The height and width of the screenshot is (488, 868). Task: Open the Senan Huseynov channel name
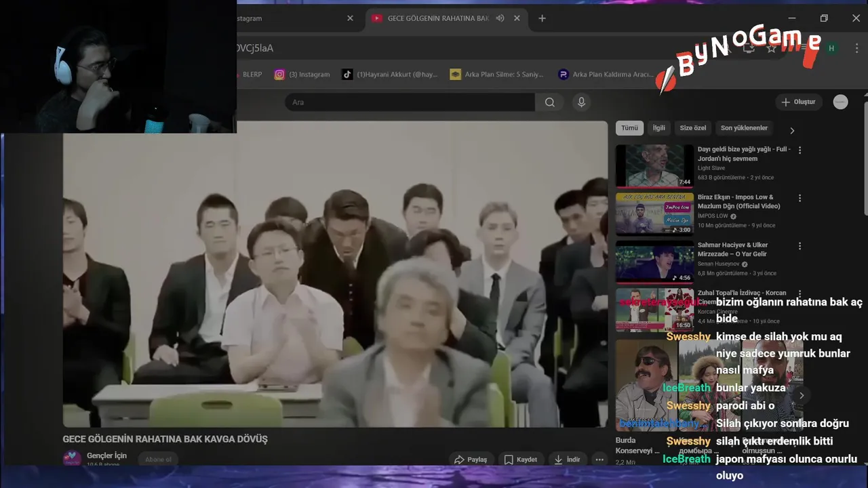point(718,264)
